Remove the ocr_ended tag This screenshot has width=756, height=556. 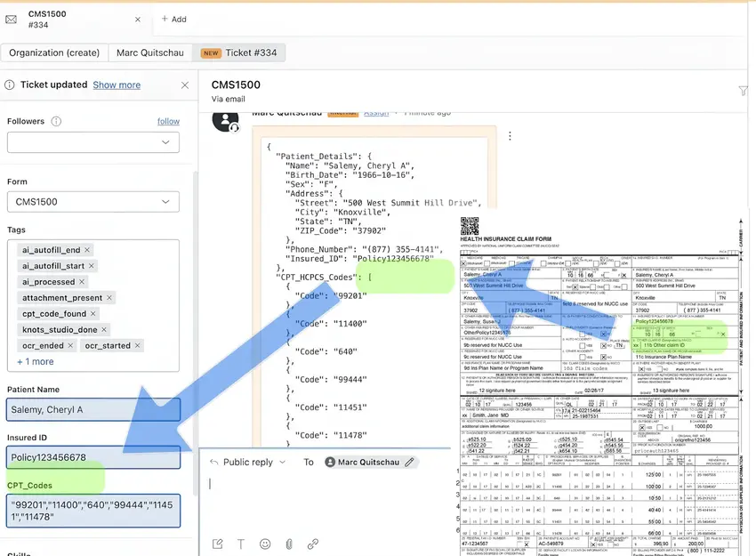(x=70, y=345)
